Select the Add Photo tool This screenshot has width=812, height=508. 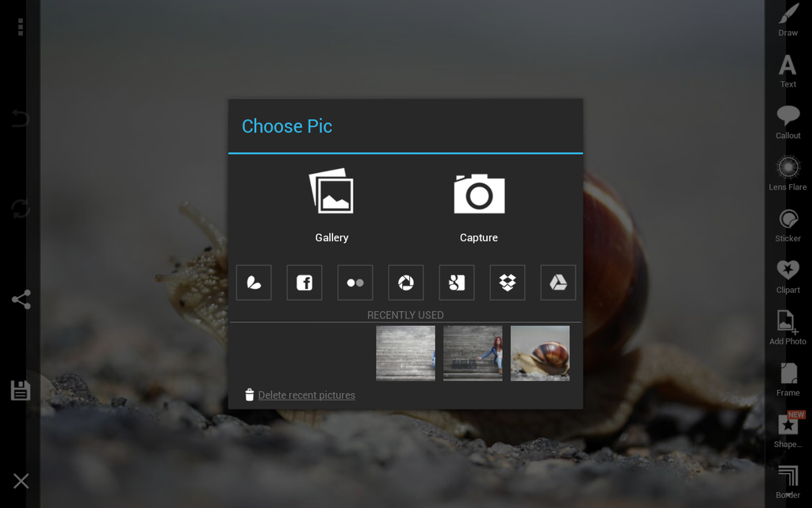pyautogui.click(x=788, y=328)
